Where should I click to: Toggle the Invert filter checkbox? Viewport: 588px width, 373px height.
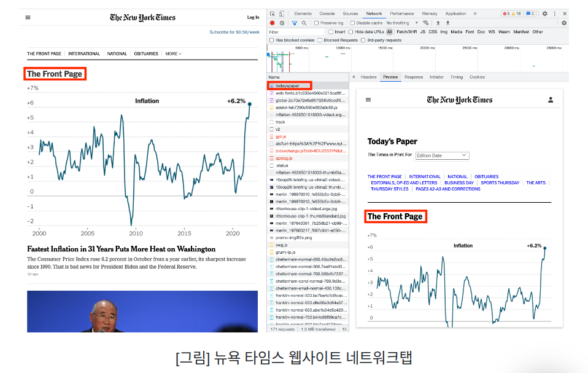click(x=331, y=32)
